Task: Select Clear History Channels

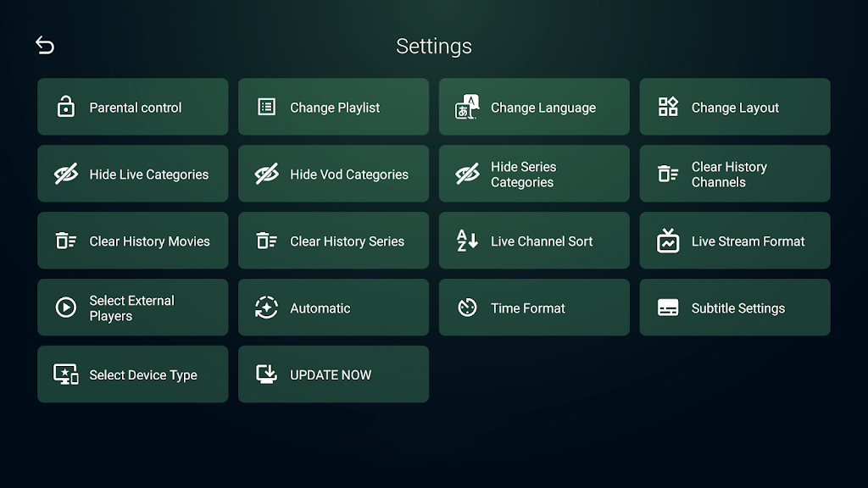Action: pyautogui.click(x=735, y=174)
